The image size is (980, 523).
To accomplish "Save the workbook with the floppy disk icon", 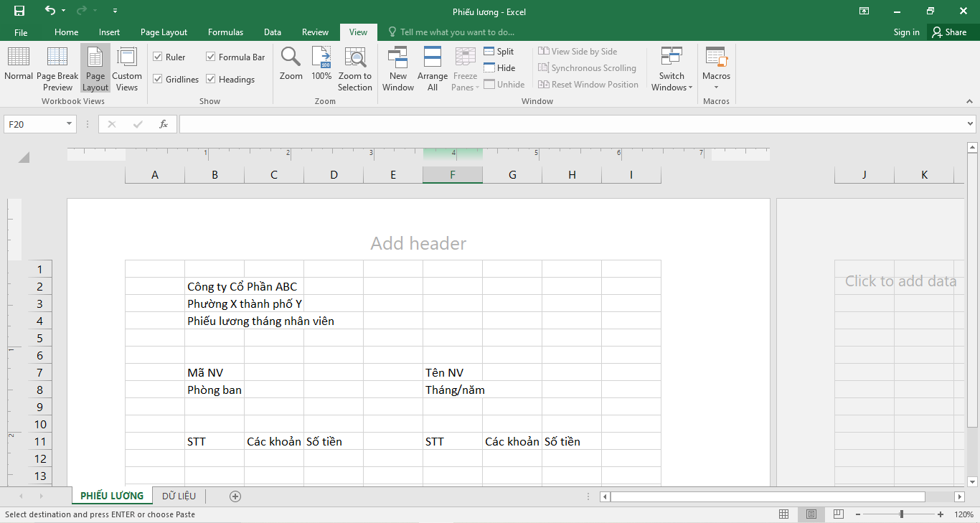I will pyautogui.click(x=19, y=11).
